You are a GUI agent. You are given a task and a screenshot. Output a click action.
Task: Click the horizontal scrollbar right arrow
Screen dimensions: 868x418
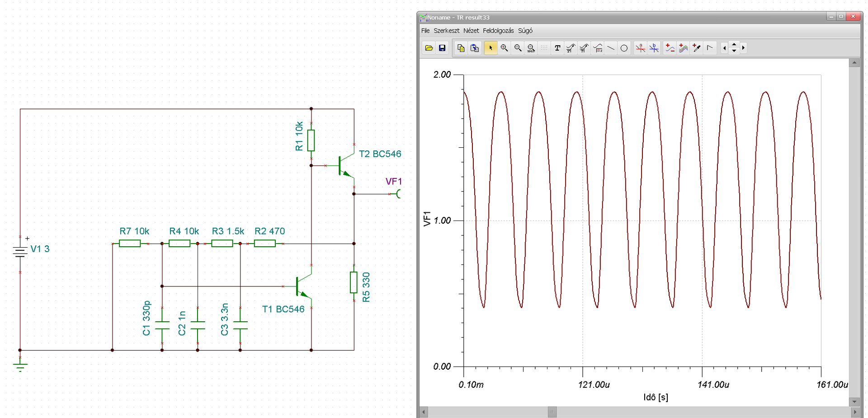[x=854, y=412]
